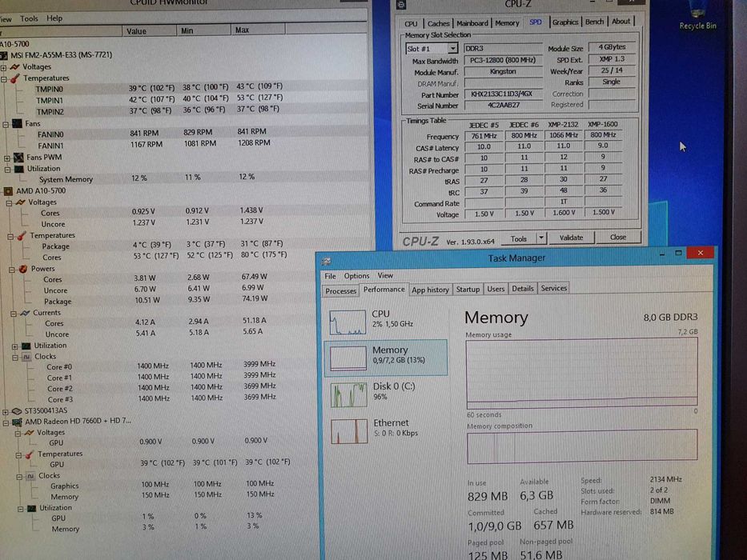The image size is (747, 560).
Task: Expand the mainboard Voltages tree node
Action: pos(4,68)
